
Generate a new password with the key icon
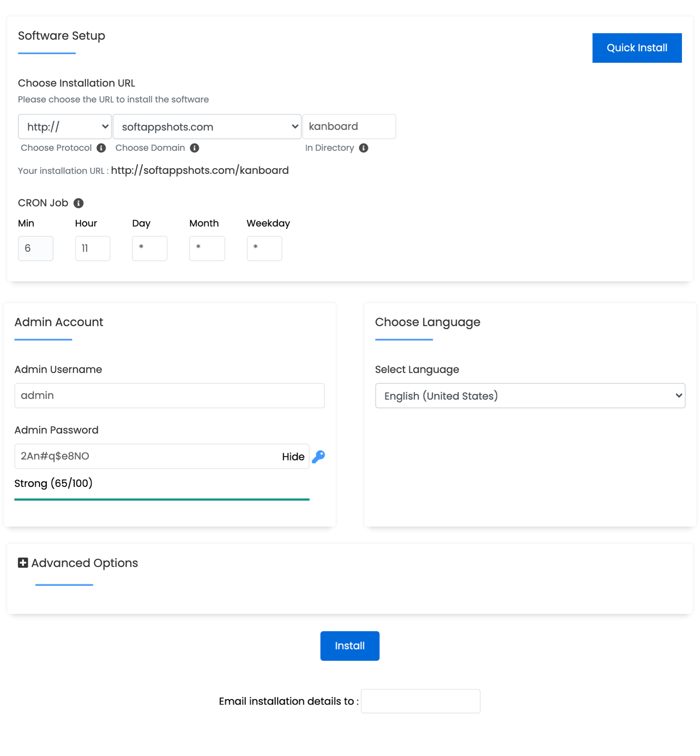[319, 456]
